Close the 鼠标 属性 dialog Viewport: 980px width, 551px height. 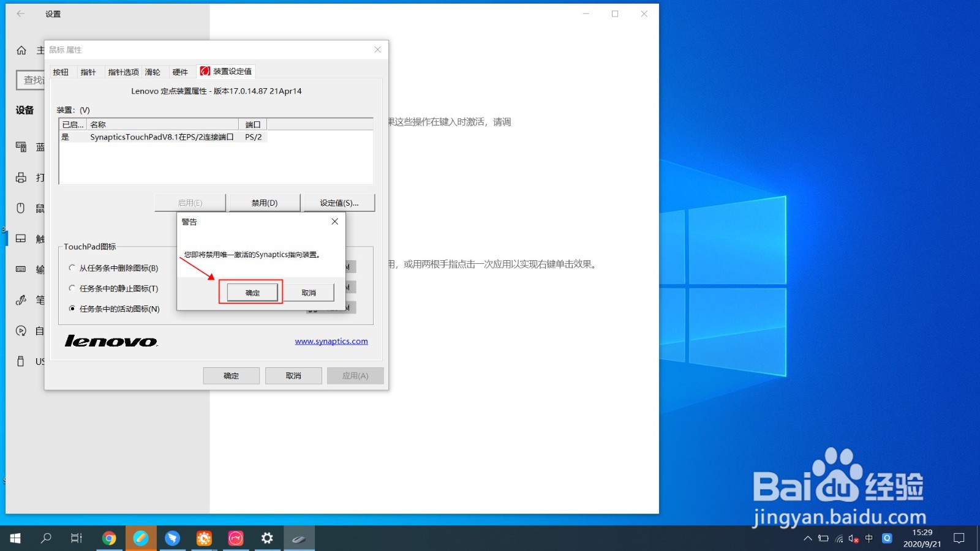pos(378,50)
